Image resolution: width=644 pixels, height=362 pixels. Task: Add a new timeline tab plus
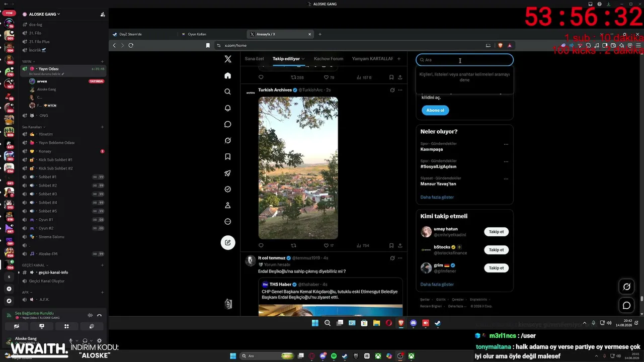pos(399,59)
